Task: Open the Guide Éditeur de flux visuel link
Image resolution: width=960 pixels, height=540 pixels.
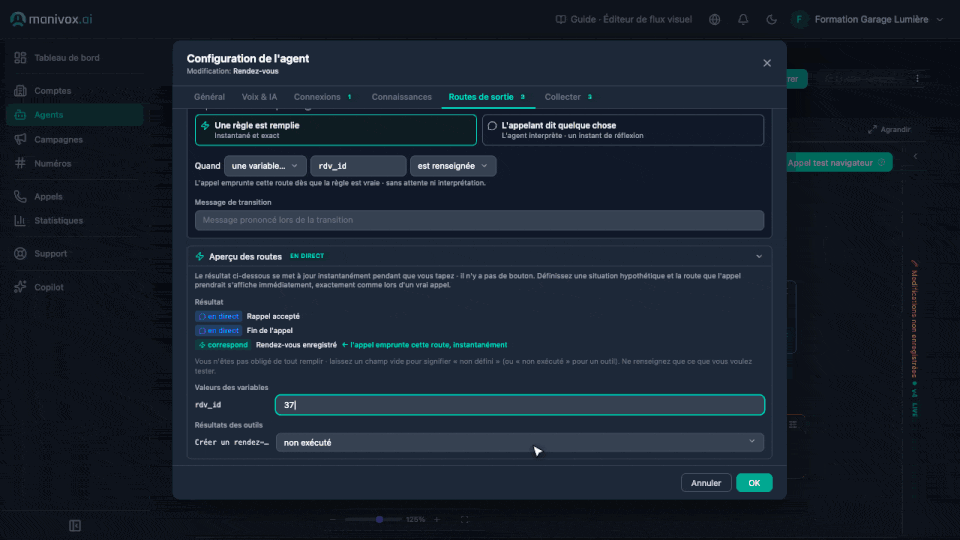Action: click(x=623, y=20)
